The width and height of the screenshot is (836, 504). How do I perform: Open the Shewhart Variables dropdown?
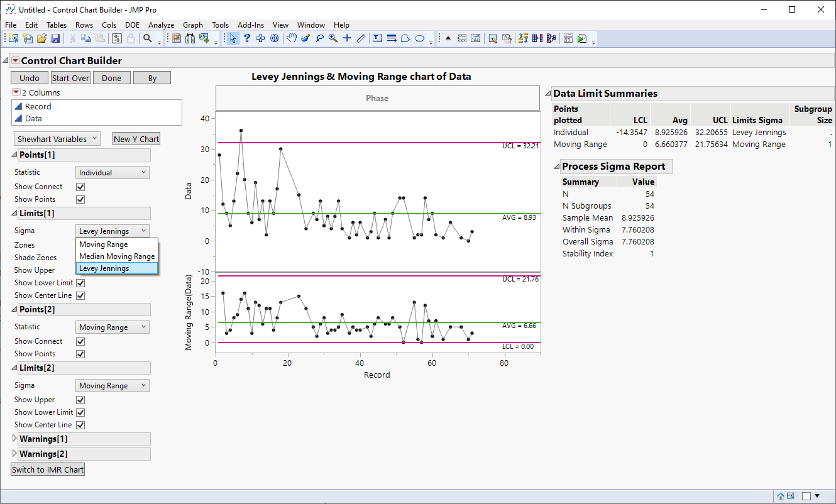57,138
